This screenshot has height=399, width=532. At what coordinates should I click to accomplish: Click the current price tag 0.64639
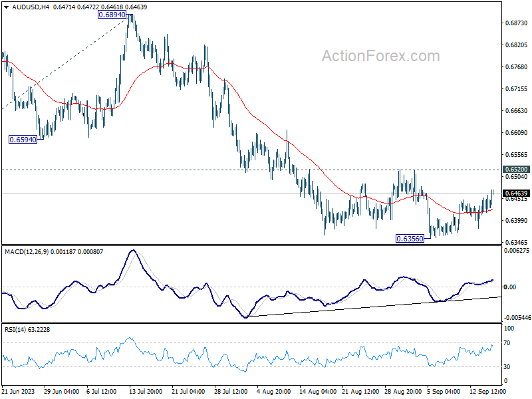click(516, 194)
